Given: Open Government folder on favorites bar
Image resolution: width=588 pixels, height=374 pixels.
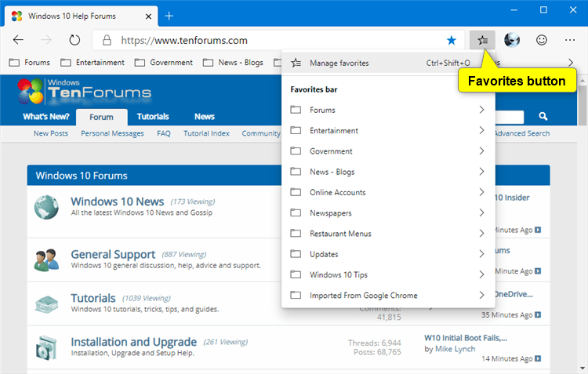Looking at the screenshot, I should tap(164, 62).
